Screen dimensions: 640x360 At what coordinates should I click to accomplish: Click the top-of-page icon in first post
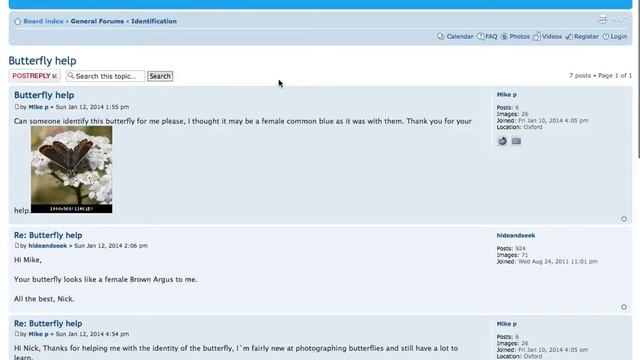[x=624, y=219]
